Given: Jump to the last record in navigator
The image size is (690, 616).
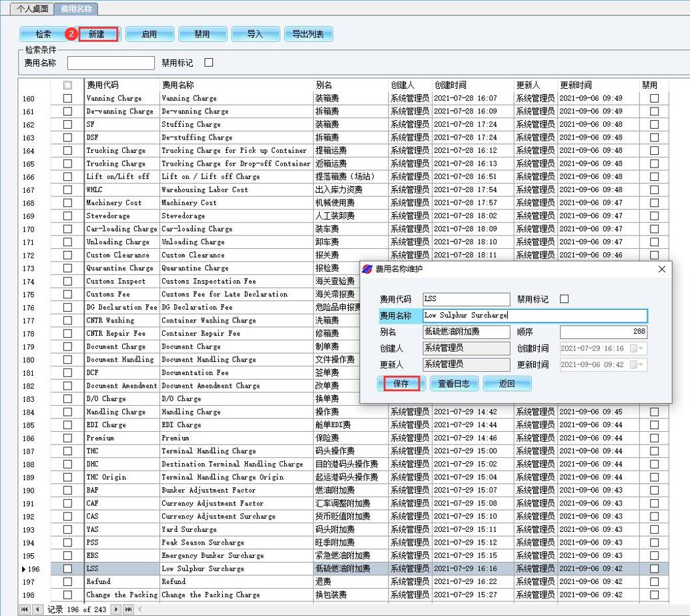Looking at the screenshot, I should [x=128, y=609].
